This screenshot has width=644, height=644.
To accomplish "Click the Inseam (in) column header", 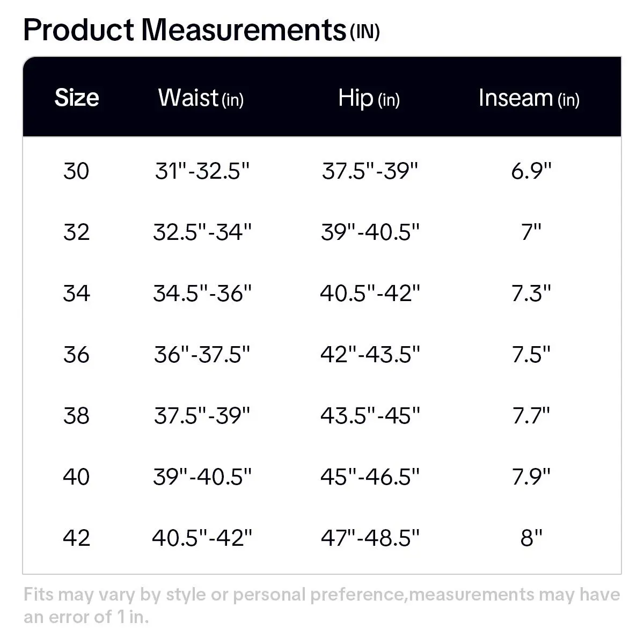I will 529,98.
